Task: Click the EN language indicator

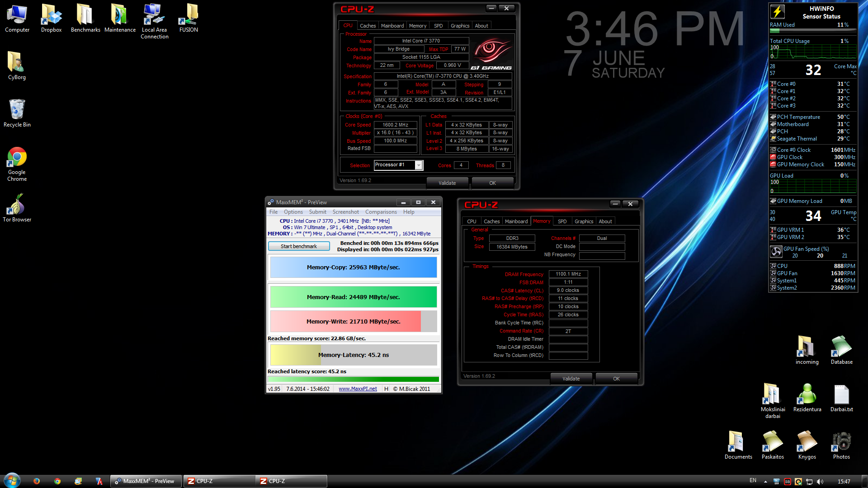Action: 753,481
